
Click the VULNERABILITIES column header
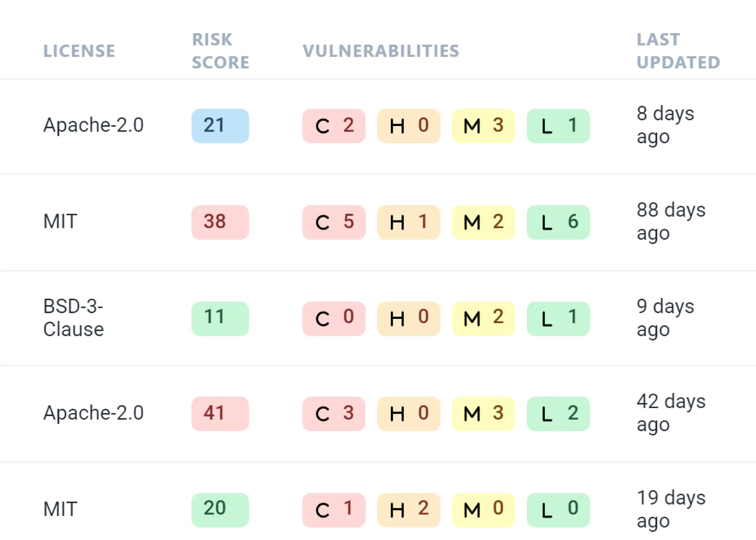click(380, 51)
